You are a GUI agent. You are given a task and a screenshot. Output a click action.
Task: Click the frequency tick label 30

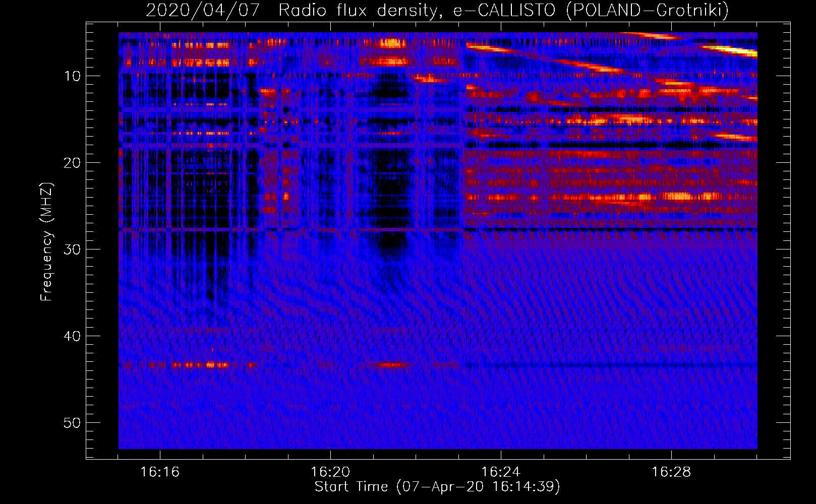(x=73, y=249)
